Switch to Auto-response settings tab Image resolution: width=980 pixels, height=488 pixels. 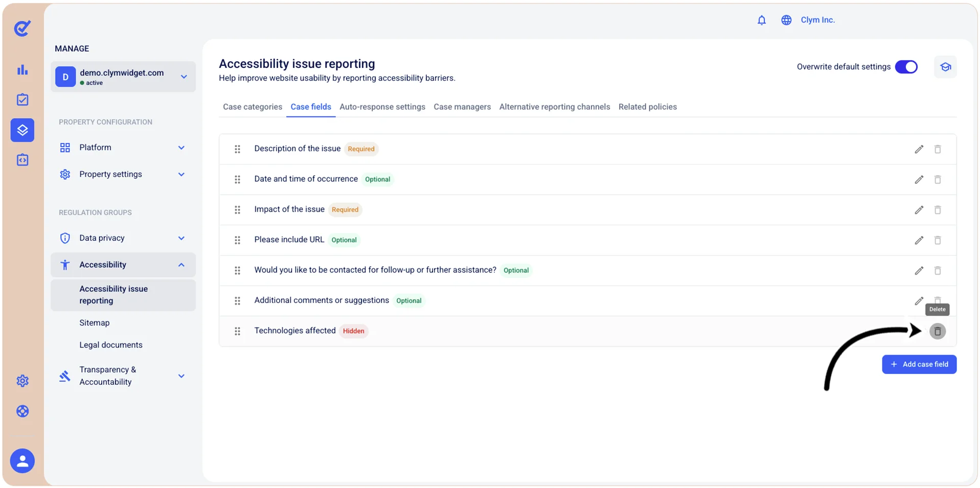pyautogui.click(x=382, y=107)
